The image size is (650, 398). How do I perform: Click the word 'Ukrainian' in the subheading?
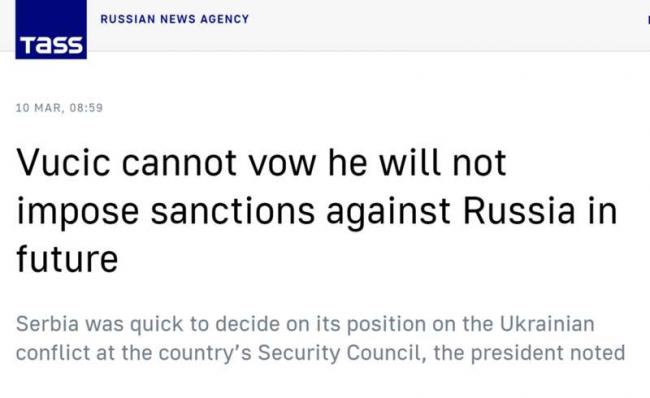click(547, 324)
